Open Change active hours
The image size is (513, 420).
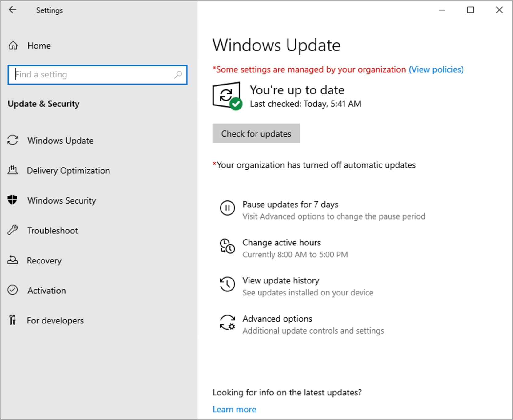[x=281, y=242]
